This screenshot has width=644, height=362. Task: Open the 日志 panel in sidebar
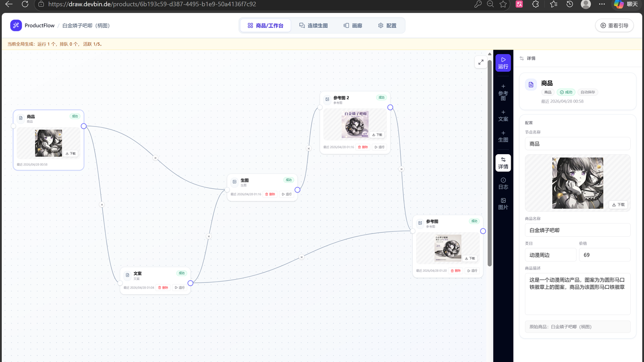click(x=503, y=183)
